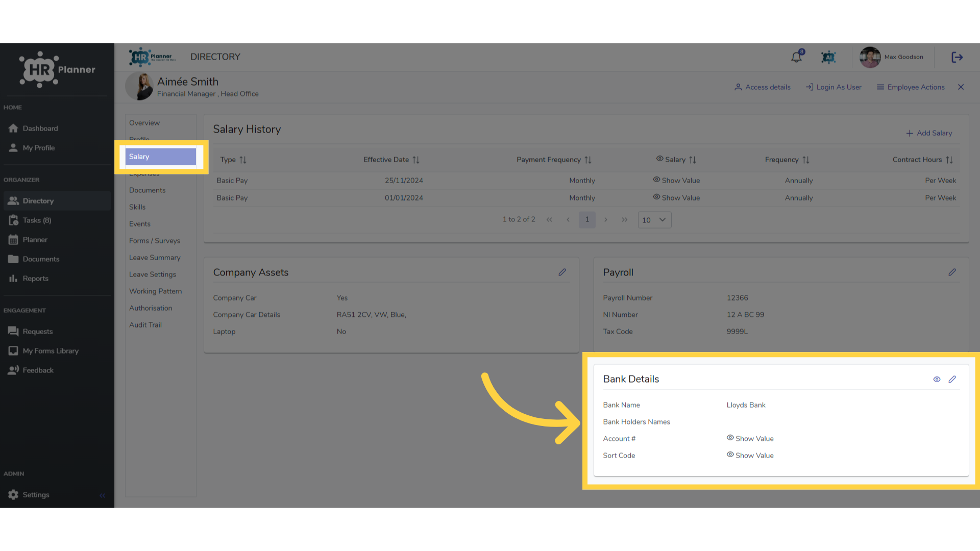
Task: Click Login As User link
Action: coord(834,87)
